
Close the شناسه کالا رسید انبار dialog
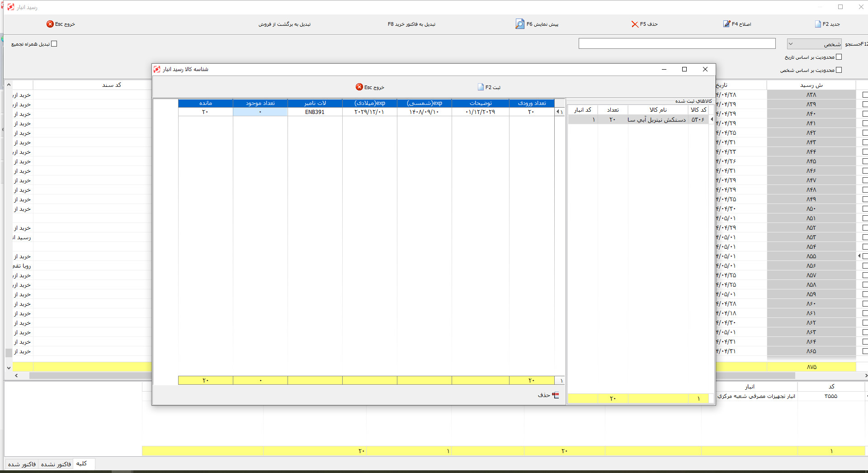[x=705, y=69]
